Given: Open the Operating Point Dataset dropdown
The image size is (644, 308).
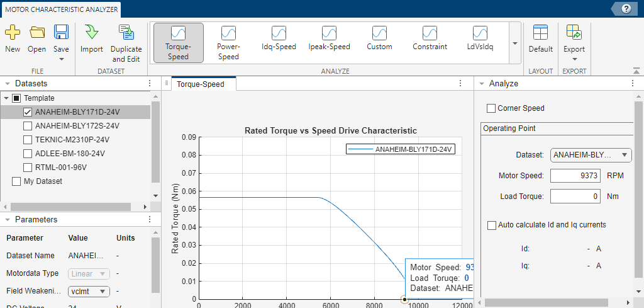Looking at the screenshot, I should click(591, 155).
